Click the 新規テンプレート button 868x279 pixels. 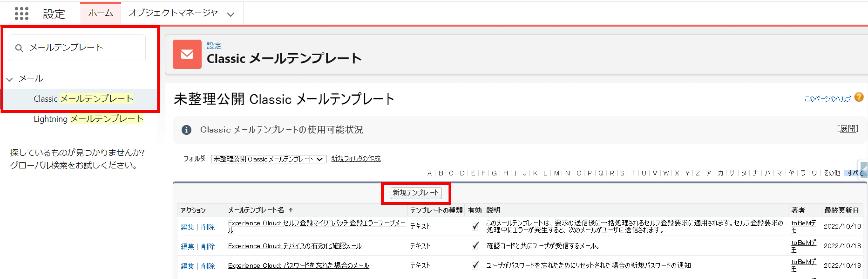pyautogui.click(x=416, y=193)
